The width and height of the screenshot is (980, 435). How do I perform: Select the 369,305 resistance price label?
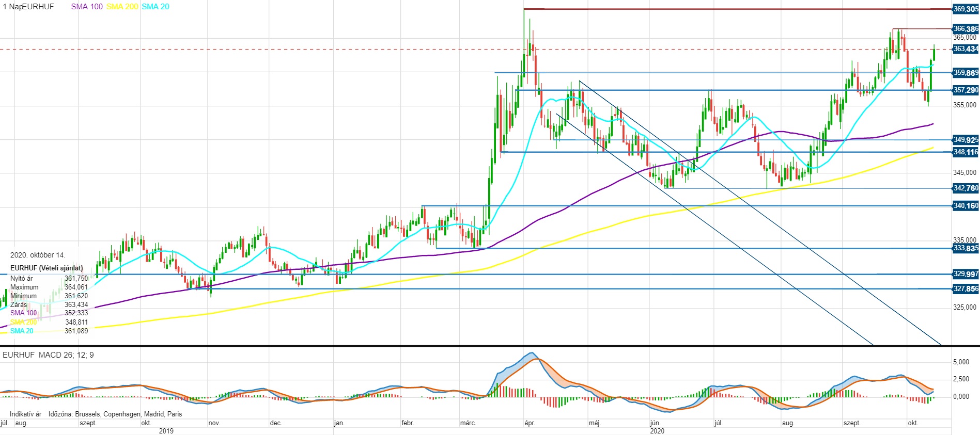tap(966, 9)
